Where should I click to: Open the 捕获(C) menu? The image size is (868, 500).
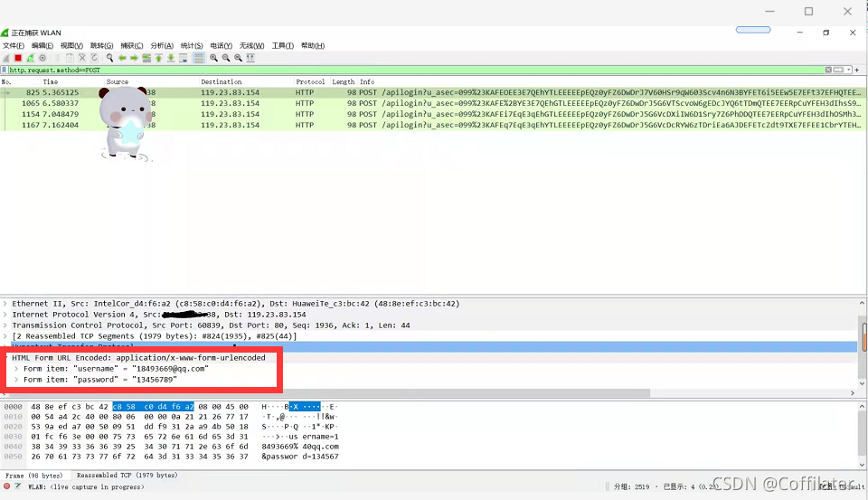tap(132, 45)
